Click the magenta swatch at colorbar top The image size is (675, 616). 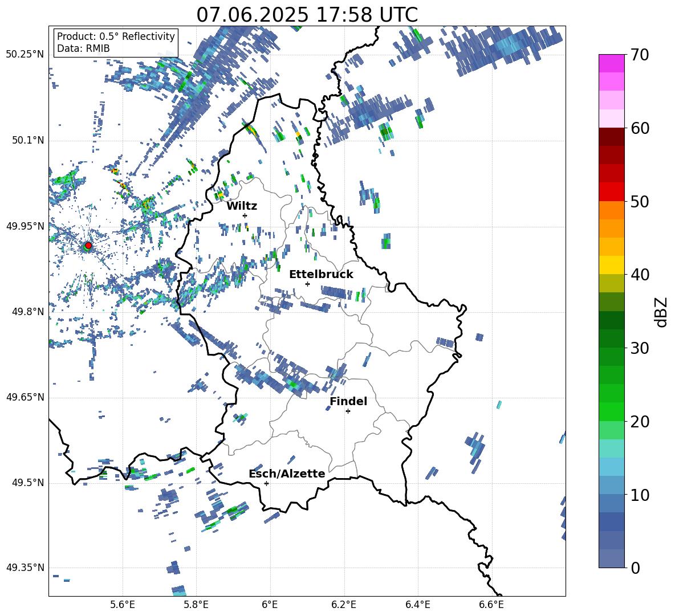point(612,63)
